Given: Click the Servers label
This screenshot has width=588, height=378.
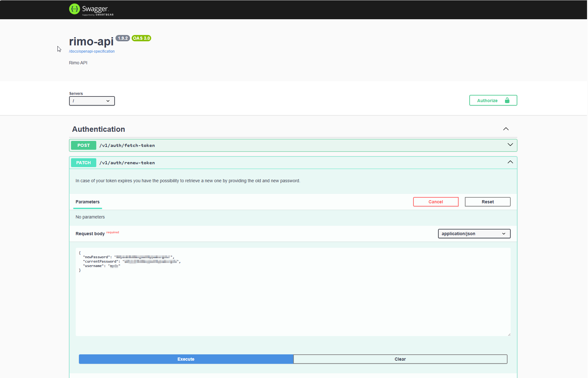Looking at the screenshot, I should (76, 94).
